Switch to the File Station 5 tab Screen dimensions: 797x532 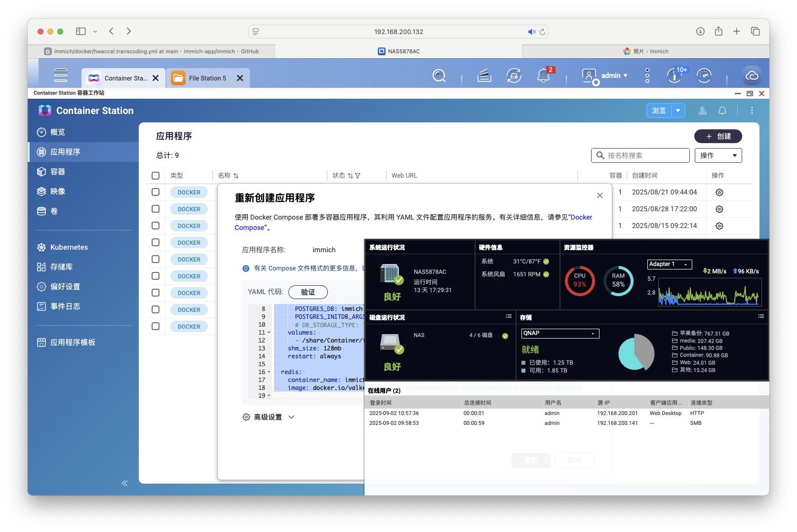tap(207, 78)
